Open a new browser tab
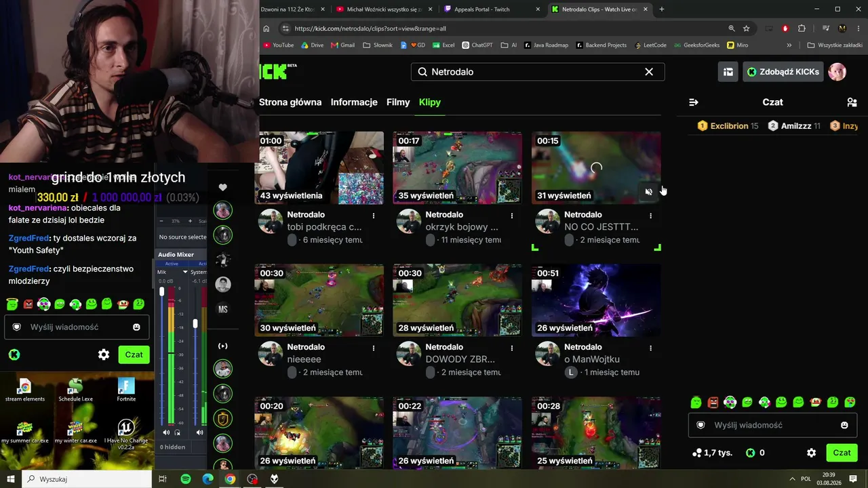Screen dimensions: 868x488 (662, 9)
